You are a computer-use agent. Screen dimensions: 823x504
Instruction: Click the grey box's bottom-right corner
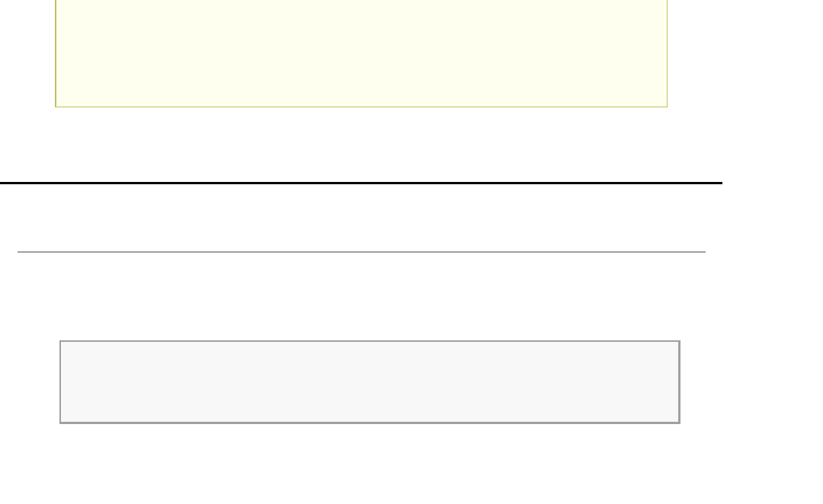[x=678, y=422]
